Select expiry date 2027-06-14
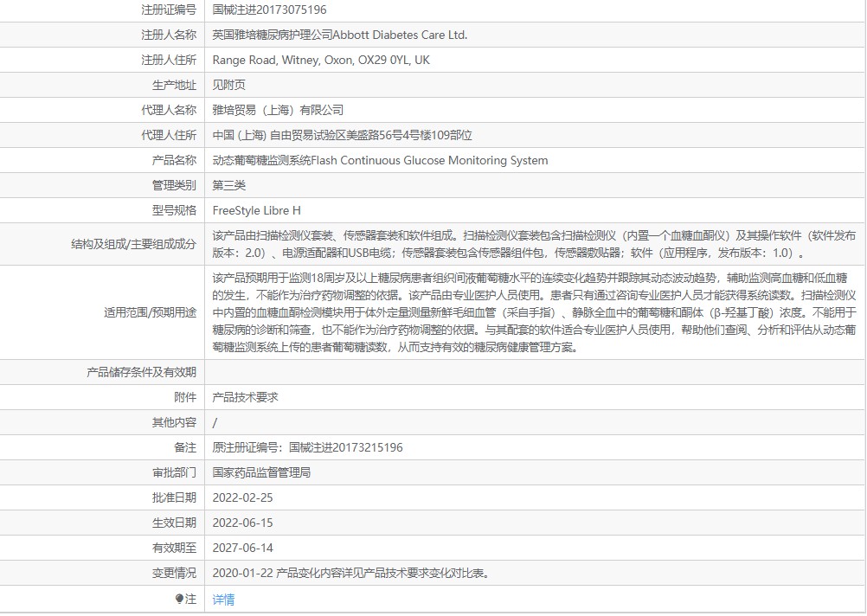Image resolution: width=867 pixels, height=616 pixels. pyautogui.click(x=243, y=548)
